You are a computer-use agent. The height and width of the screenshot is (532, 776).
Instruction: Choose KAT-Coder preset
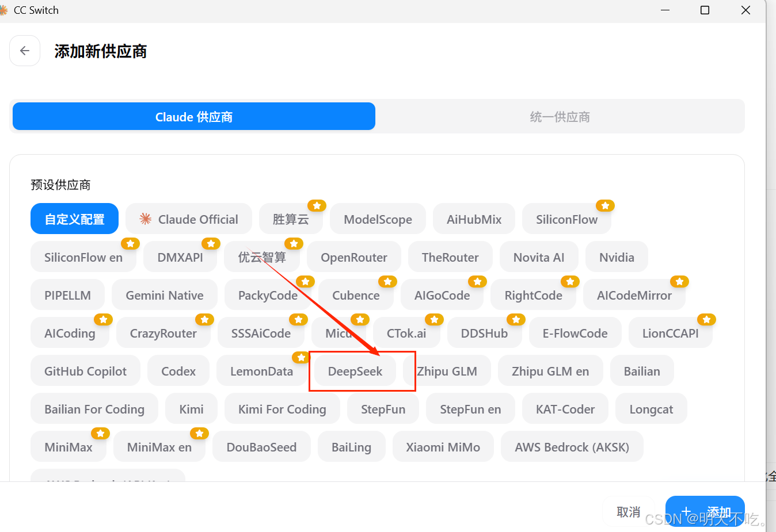point(565,409)
